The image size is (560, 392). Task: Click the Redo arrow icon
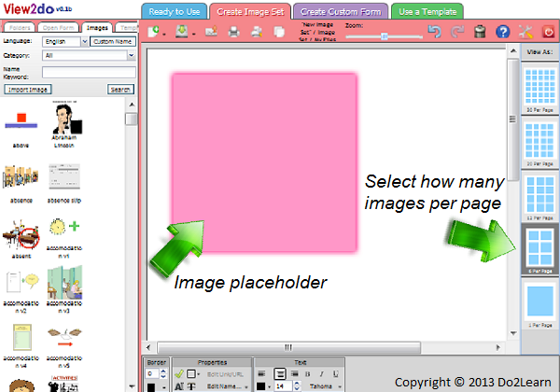coord(456,33)
